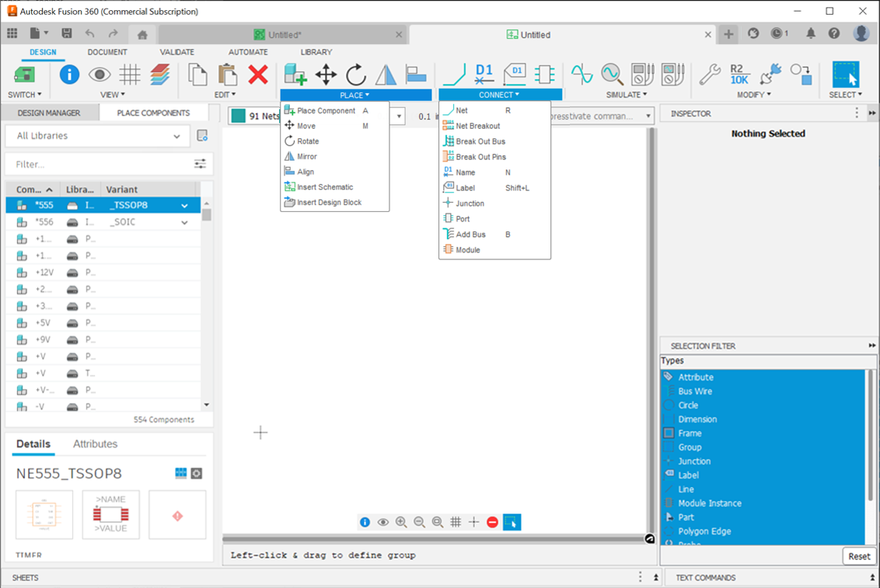Select the Mirror ribbon icon

(386, 75)
